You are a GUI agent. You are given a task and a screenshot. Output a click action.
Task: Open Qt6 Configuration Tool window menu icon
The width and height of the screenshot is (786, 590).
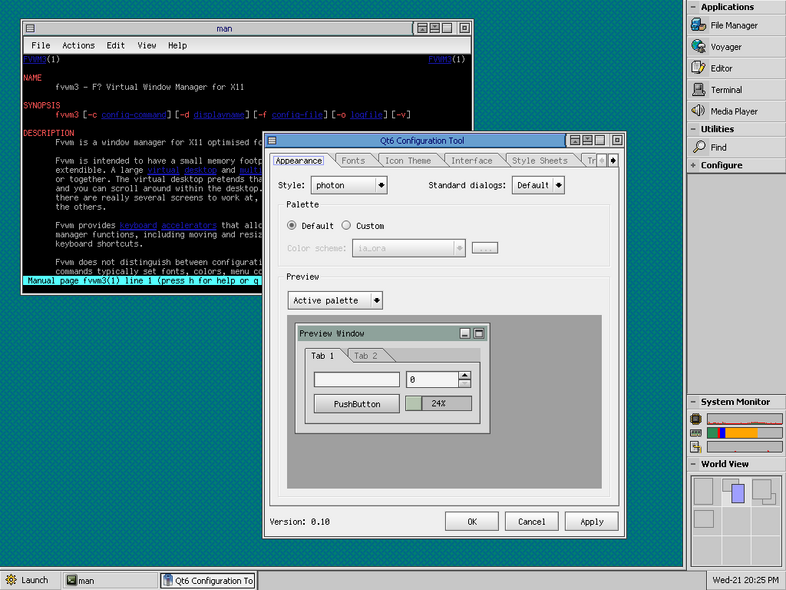(x=272, y=140)
